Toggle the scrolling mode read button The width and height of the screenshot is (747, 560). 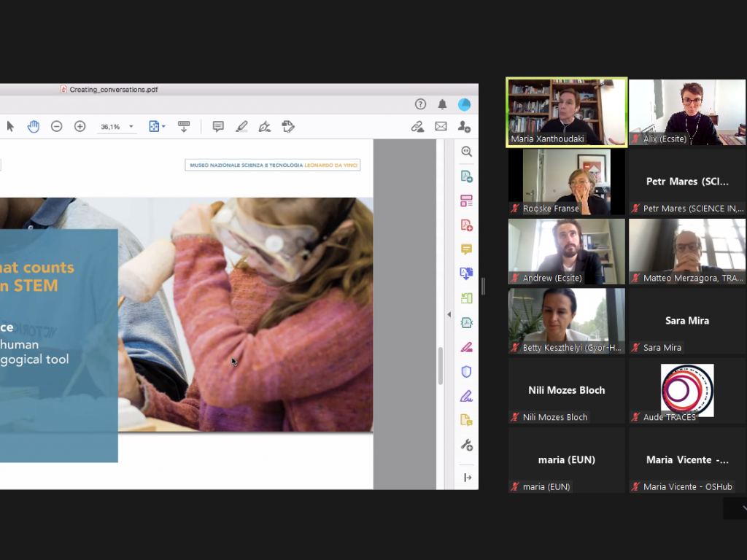coord(184,126)
